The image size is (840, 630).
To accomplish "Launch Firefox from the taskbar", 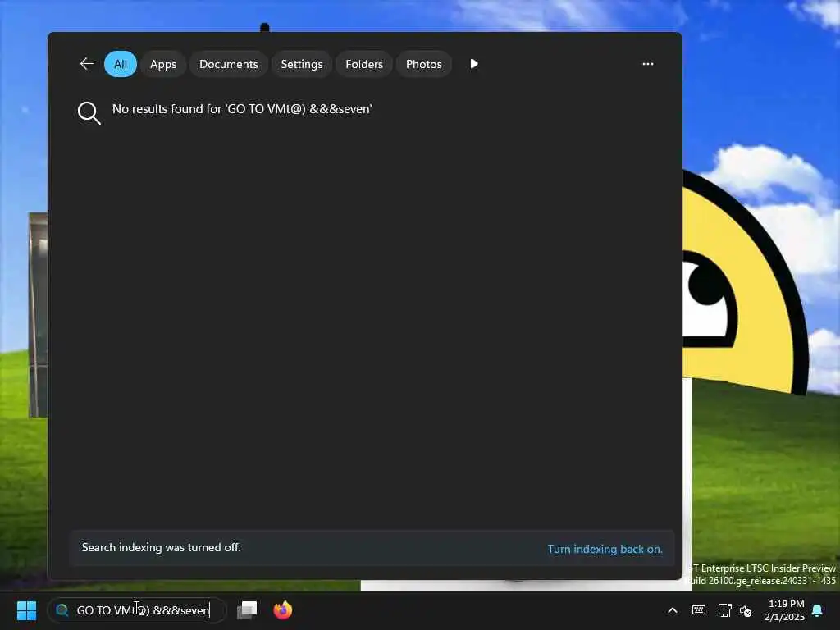I will (x=283, y=610).
